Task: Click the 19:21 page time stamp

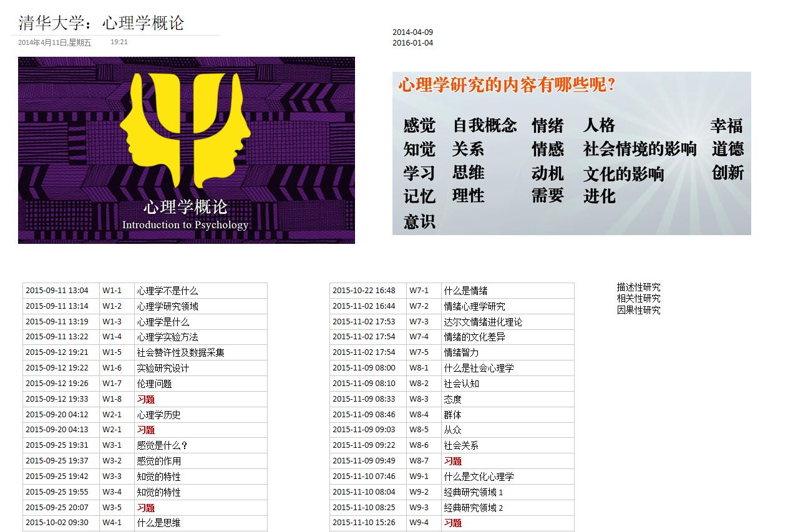Action: click(119, 42)
